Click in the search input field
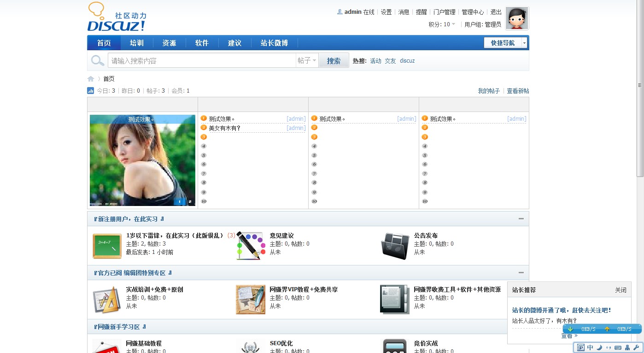The width and height of the screenshot is (644, 353). (202, 60)
